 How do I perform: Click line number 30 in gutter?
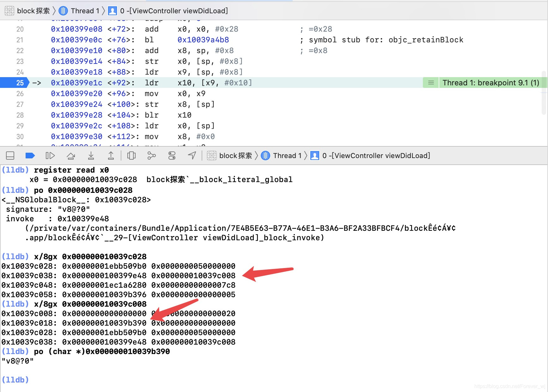coord(20,137)
